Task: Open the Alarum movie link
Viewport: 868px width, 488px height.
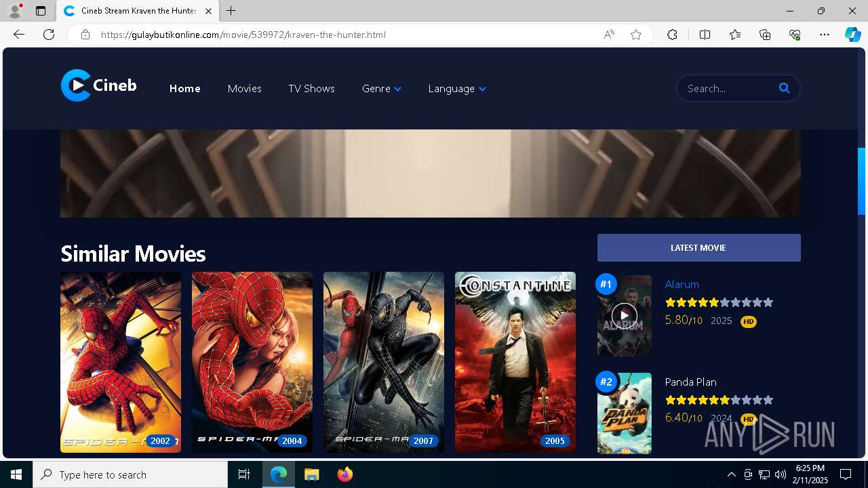Action: click(682, 284)
